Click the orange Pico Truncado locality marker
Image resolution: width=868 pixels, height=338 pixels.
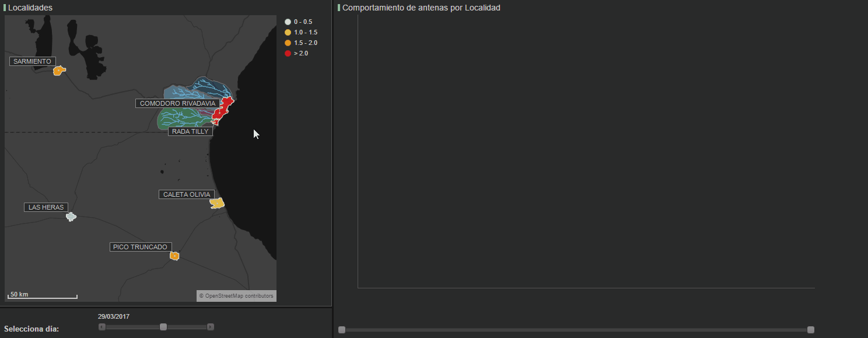174,256
